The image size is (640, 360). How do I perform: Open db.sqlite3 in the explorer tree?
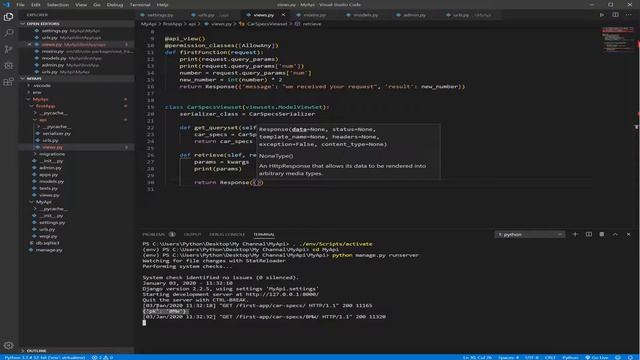point(47,243)
